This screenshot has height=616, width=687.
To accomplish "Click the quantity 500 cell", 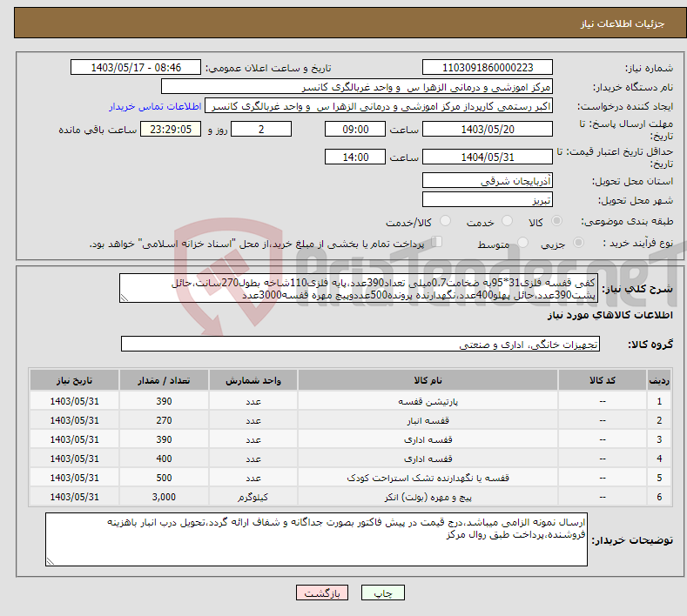I will pyautogui.click(x=164, y=478).
